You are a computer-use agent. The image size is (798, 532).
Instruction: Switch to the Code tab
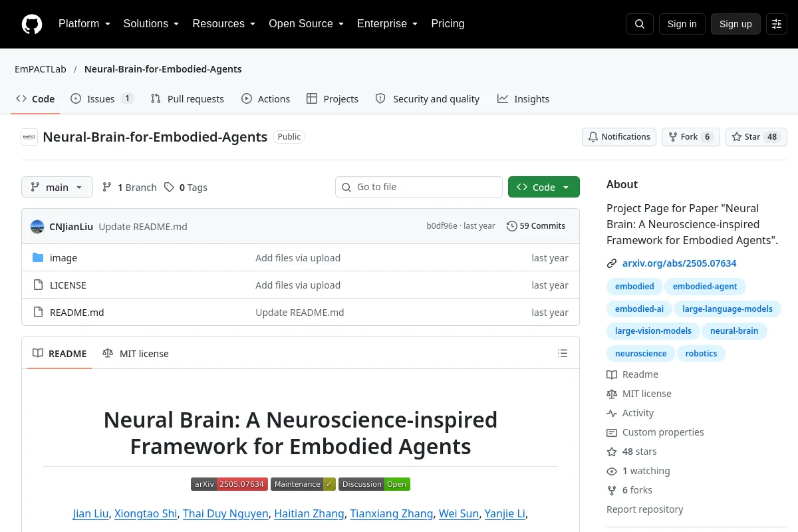pyautogui.click(x=35, y=99)
